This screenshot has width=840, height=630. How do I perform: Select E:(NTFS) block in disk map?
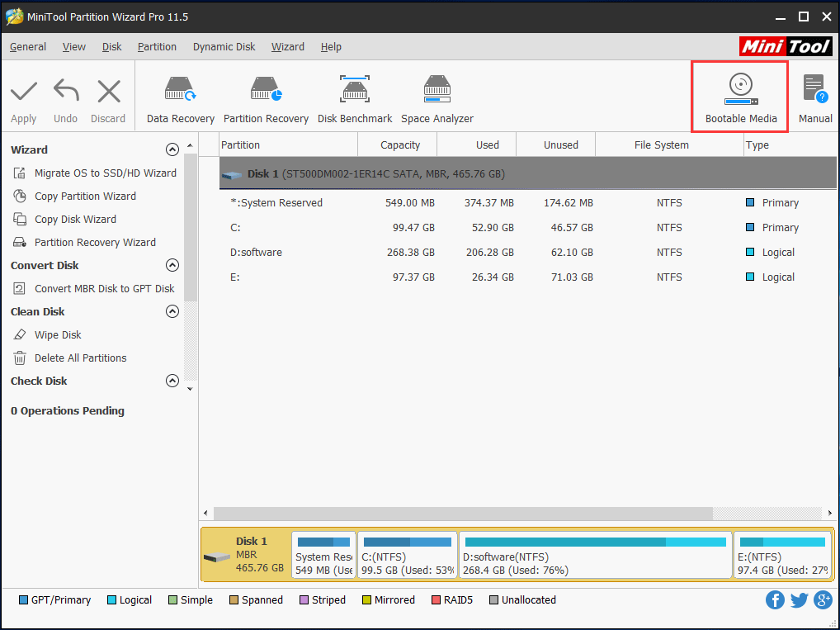pyautogui.click(x=782, y=555)
